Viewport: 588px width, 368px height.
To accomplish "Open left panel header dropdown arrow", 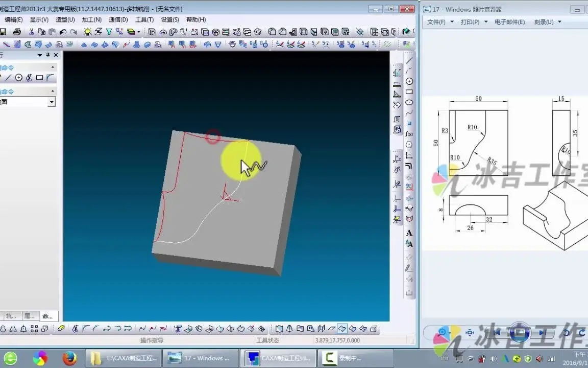I will [x=40, y=55].
